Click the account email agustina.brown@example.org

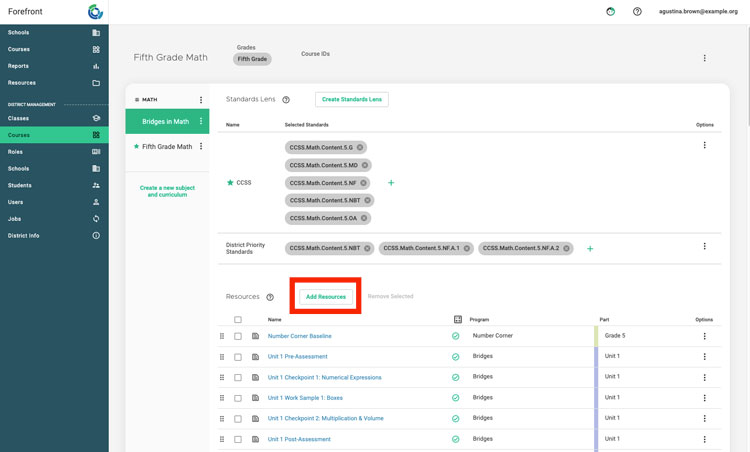click(x=698, y=11)
